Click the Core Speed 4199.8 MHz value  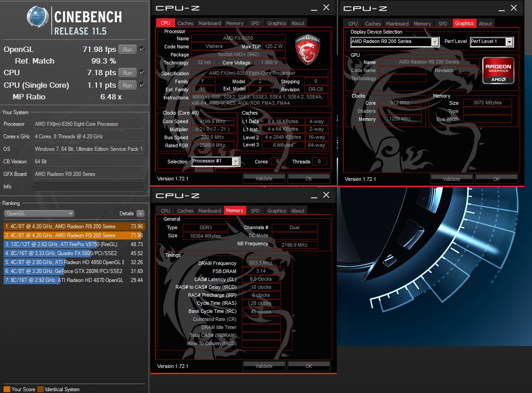[213, 121]
